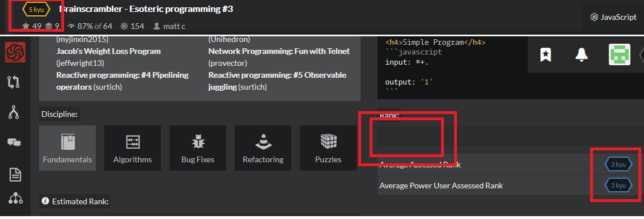Click the JavaScript language badge
644x219 pixels.
pos(613,17)
